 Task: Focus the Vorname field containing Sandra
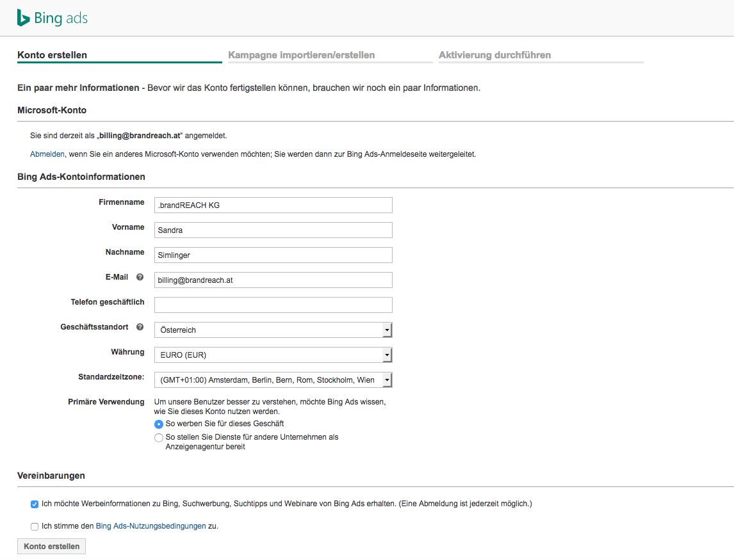[x=273, y=230]
